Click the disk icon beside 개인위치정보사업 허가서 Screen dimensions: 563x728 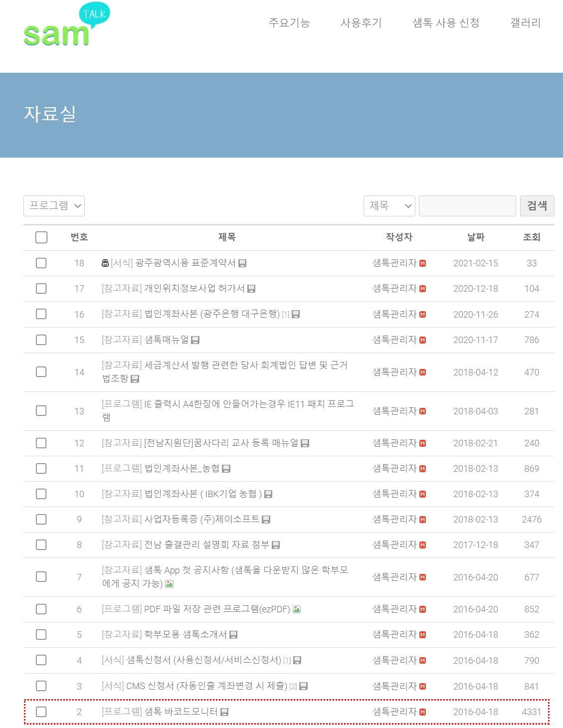click(251, 289)
